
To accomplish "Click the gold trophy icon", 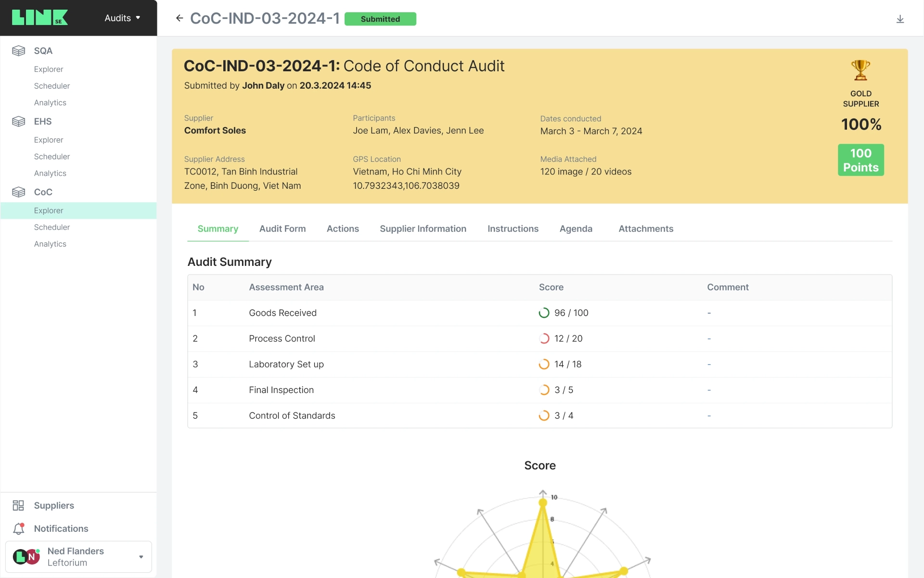I will tap(860, 70).
